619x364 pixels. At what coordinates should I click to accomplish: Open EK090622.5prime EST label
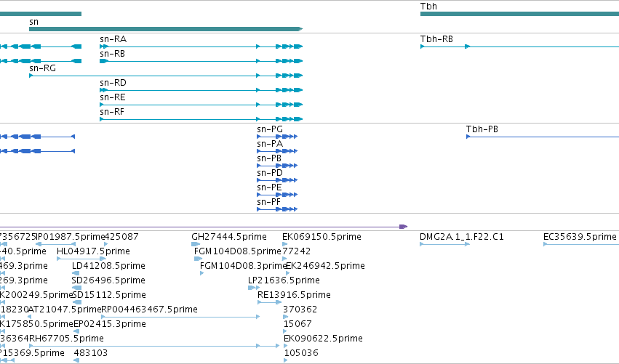coord(323,339)
